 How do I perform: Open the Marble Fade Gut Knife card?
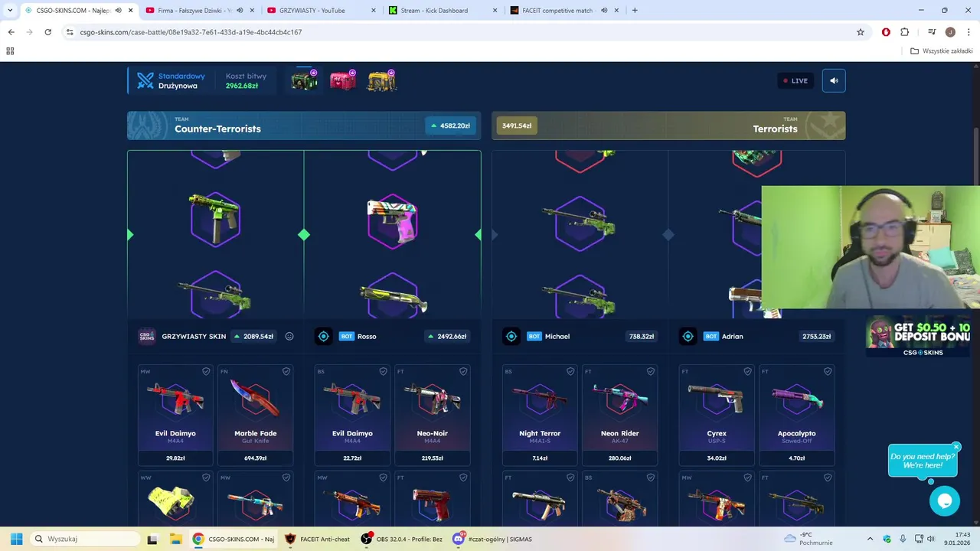point(256,416)
